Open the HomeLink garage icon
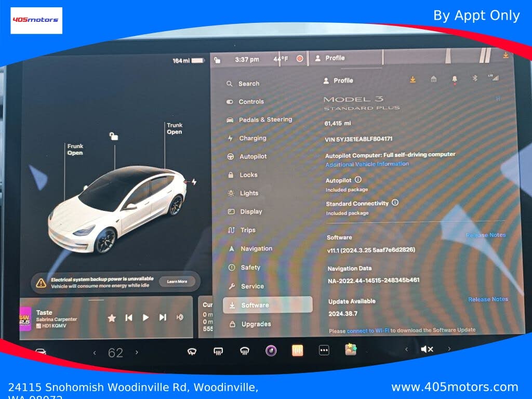 coord(434,79)
